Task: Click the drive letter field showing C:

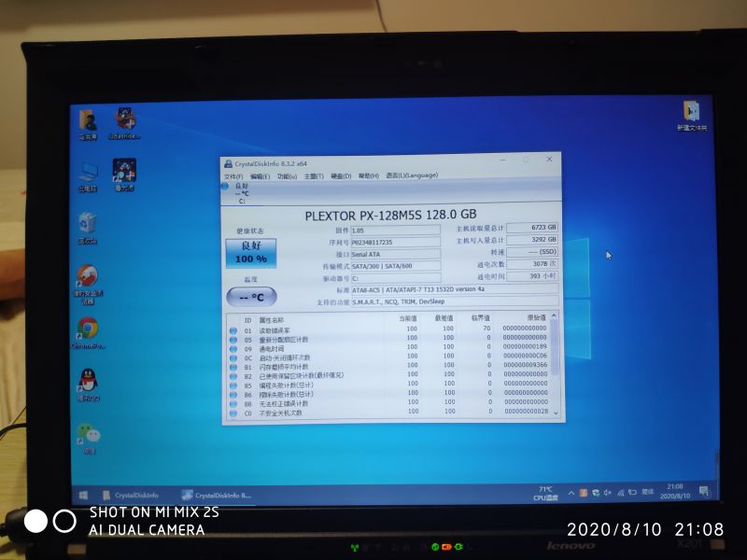Action: [x=395, y=278]
